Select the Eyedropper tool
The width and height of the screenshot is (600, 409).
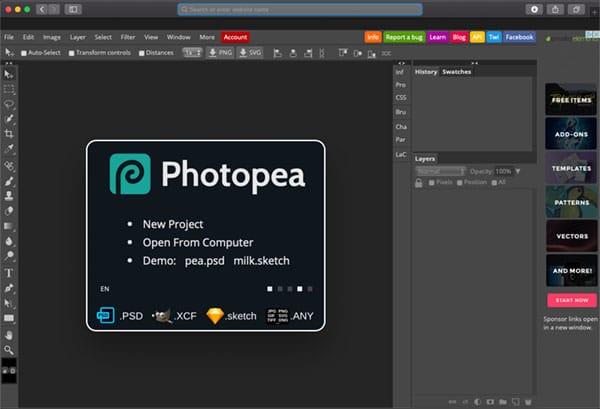pyautogui.click(x=8, y=148)
